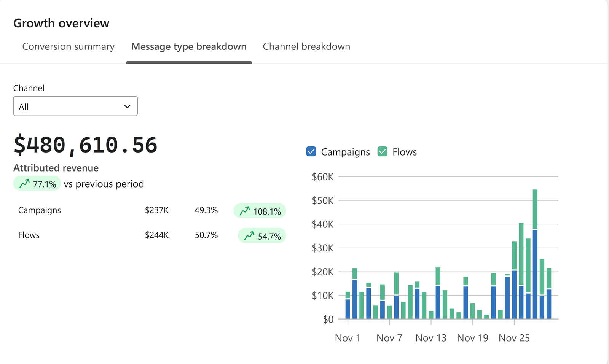
Task: Click the 77.1% trend arrow icon
Action: pyautogui.click(x=24, y=184)
